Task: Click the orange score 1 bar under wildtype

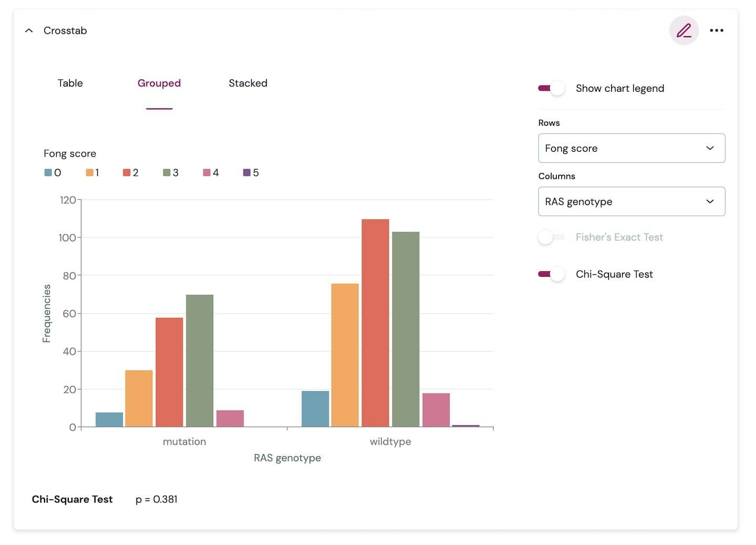Action: pyautogui.click(x=345, y=355)
